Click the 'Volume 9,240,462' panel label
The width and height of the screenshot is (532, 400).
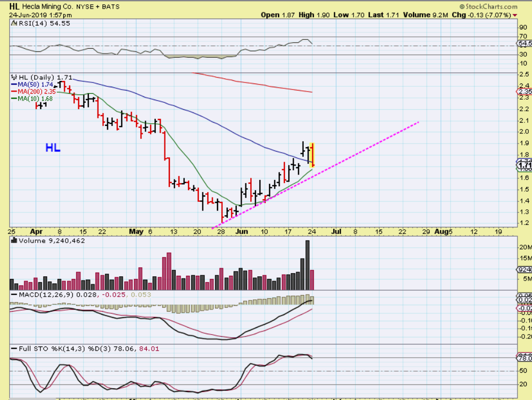coord(52,240)
